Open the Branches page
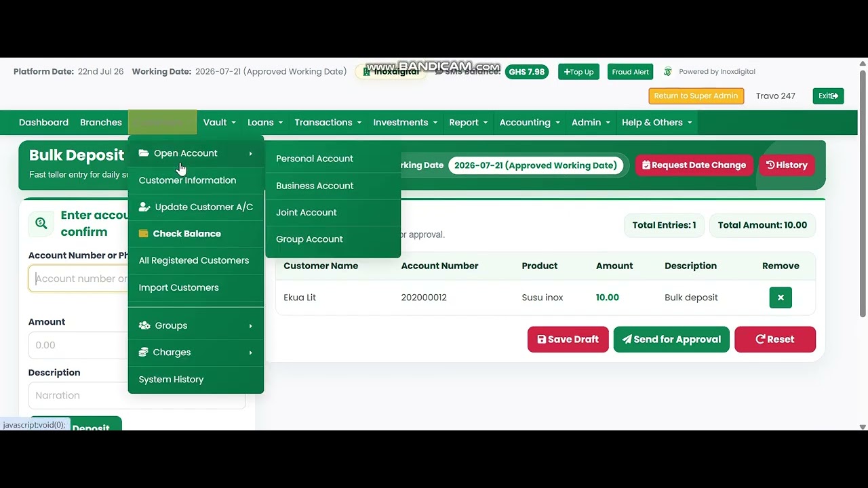The height and width of the screenshot is (488, 868). (101, 123)
